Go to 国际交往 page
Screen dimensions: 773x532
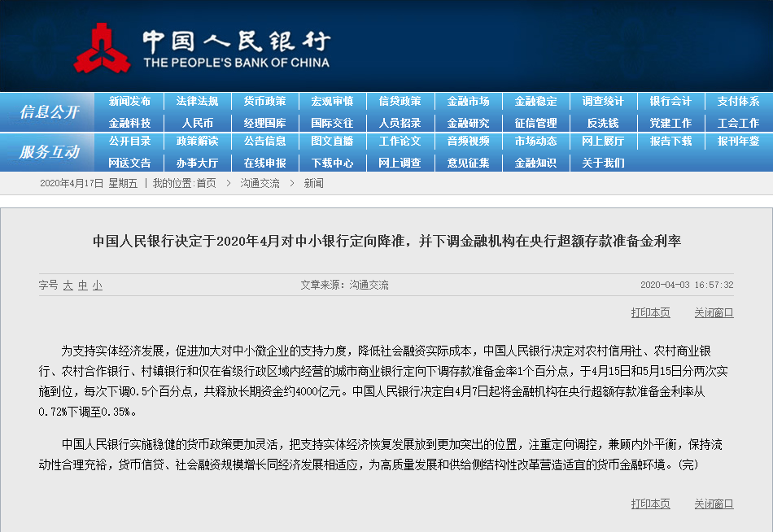332,123
